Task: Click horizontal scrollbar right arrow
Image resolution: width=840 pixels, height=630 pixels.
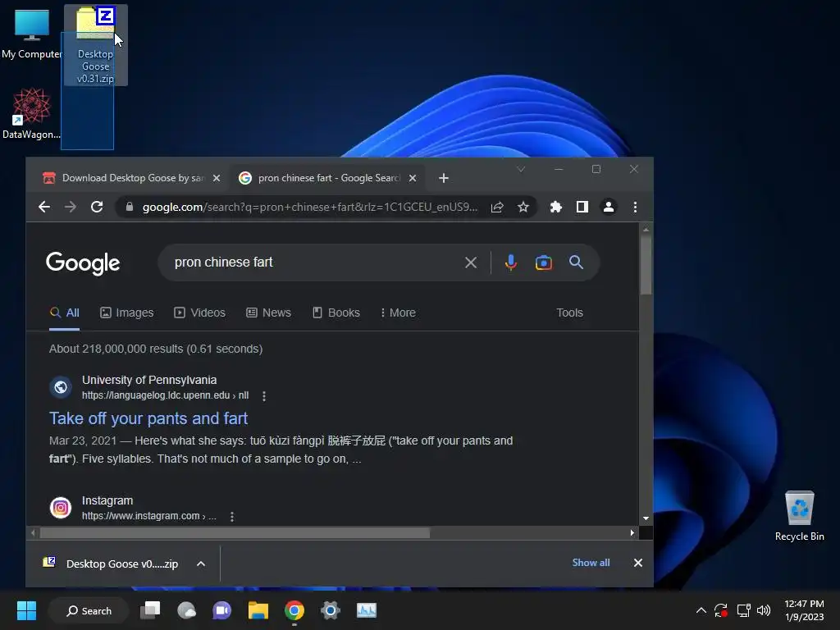Action: pos(632,533)
